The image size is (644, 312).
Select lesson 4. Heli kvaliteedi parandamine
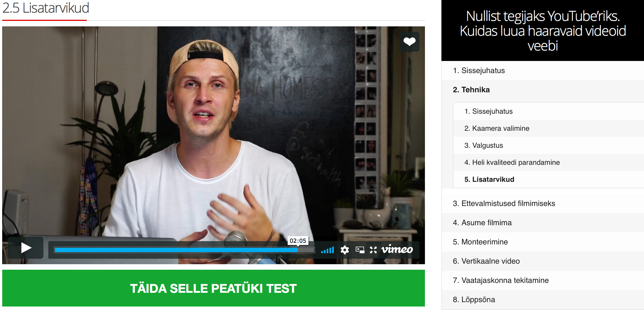pyautogui.click(x=548, y=162)
